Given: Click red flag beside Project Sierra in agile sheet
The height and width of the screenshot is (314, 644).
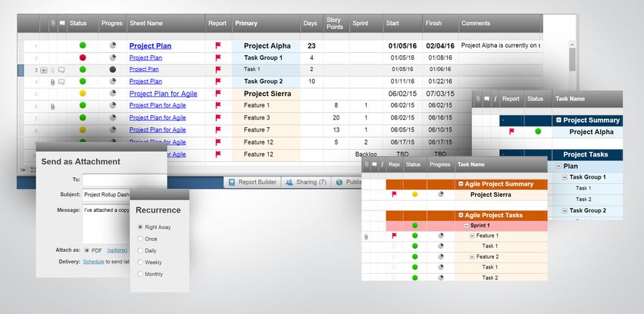Looking at the screenshot, I should tap(394, 194).
